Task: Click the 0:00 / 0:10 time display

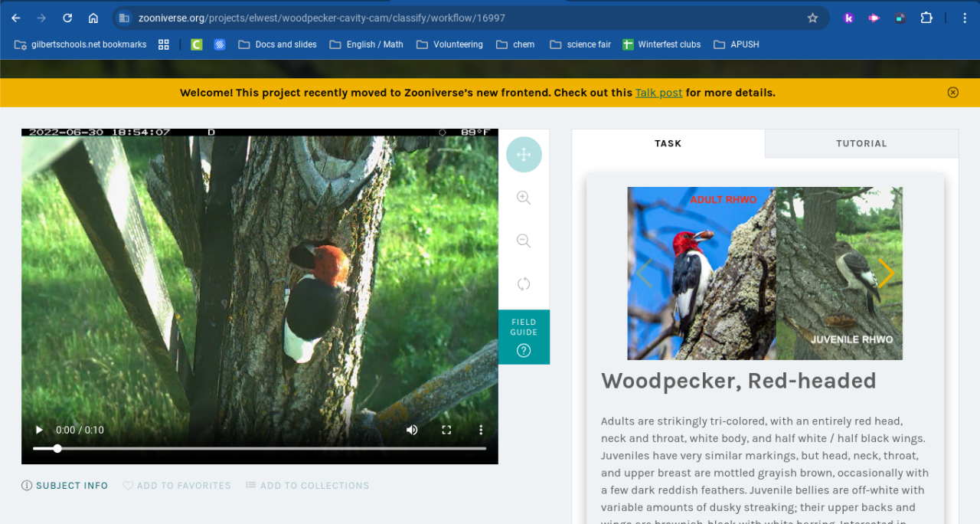Action: click(80, 430)
